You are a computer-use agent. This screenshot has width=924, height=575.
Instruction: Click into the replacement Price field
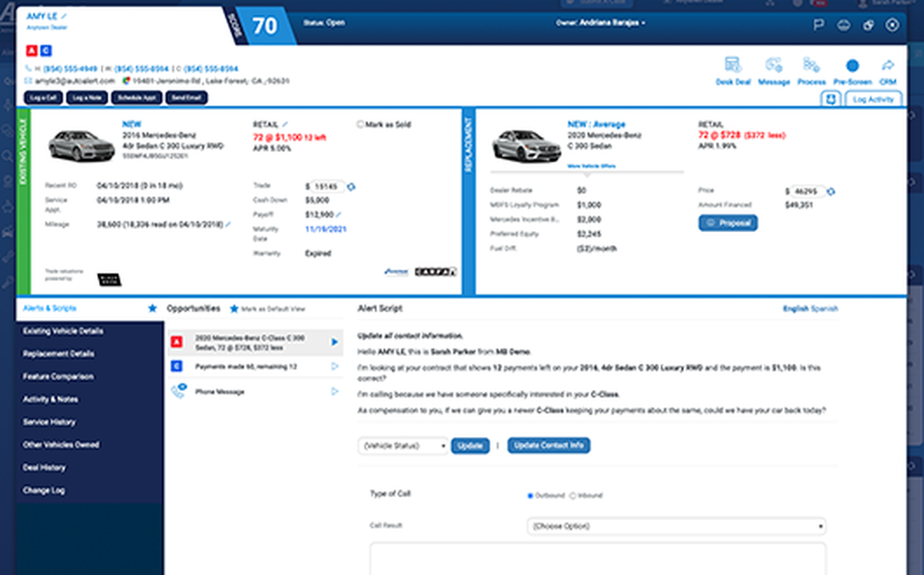point(806,191)
